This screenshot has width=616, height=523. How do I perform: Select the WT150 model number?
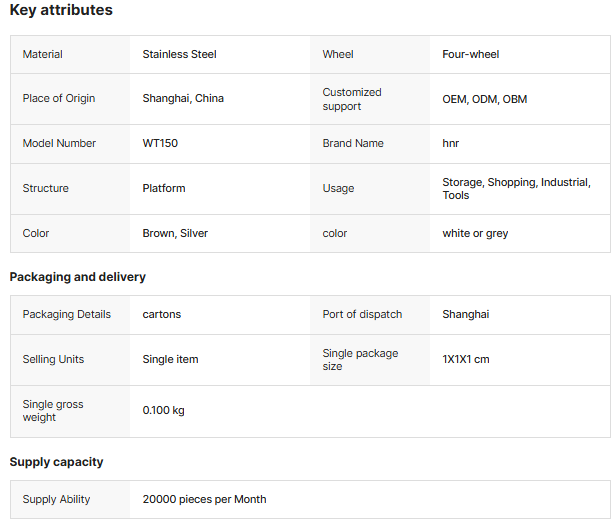click(160, 143)
